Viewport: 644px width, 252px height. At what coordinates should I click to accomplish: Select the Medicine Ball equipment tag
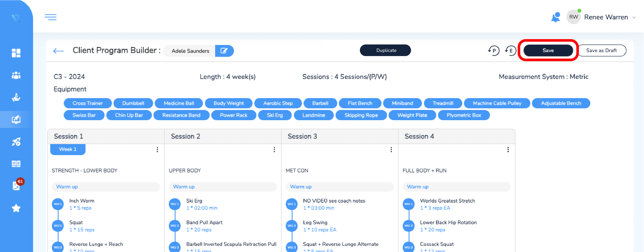click(179, 103)
